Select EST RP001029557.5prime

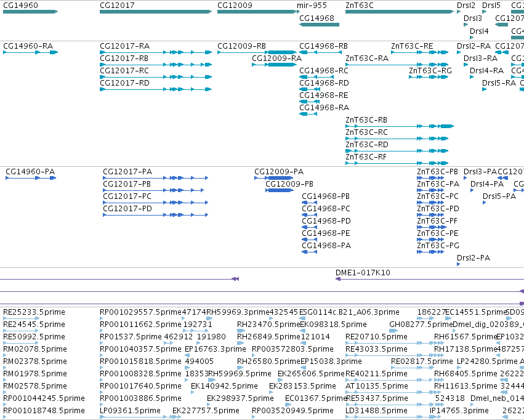140,312
